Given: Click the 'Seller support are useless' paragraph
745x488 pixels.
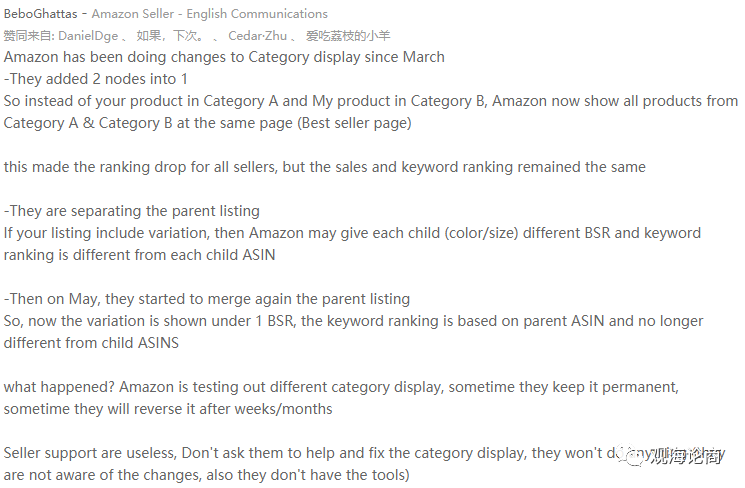Looking at the screenshot, I should [364, 464].
